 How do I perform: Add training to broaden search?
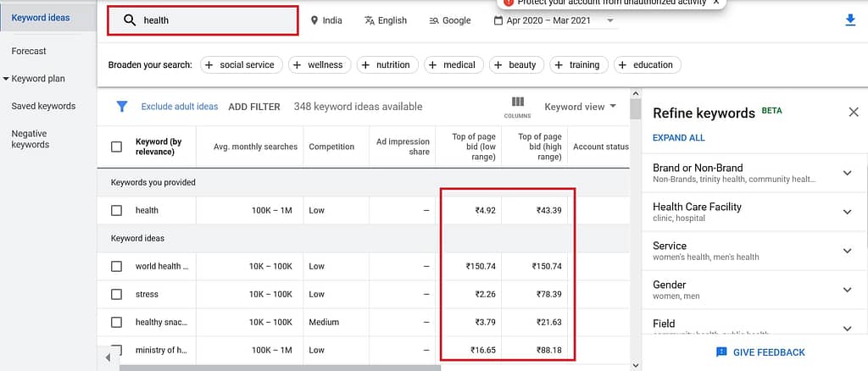pyautogui.click(x=579, y=64)
